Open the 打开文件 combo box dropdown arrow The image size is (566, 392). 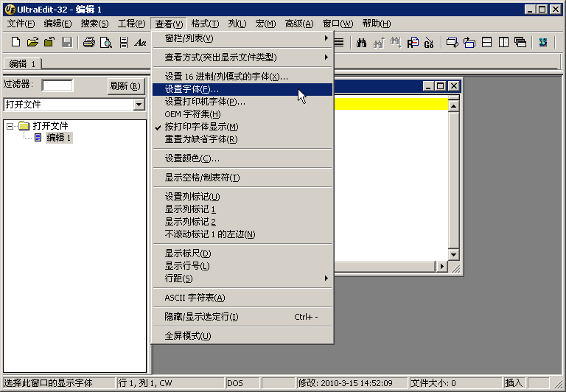coord(139,105)
